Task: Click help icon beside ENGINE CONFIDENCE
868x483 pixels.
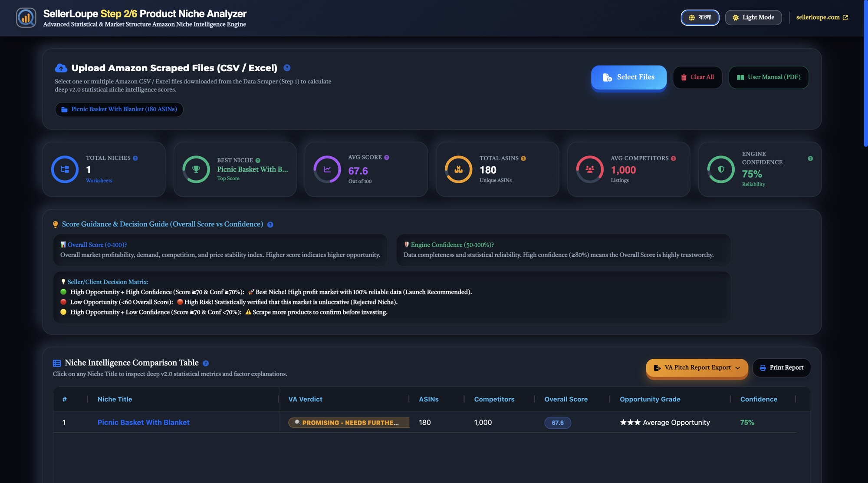Action: coord(810,159)
